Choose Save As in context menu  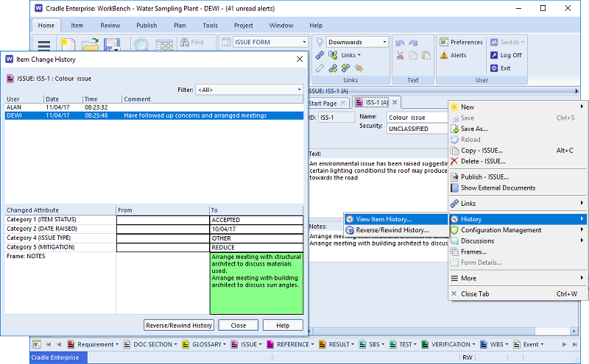tap(518, 129)
